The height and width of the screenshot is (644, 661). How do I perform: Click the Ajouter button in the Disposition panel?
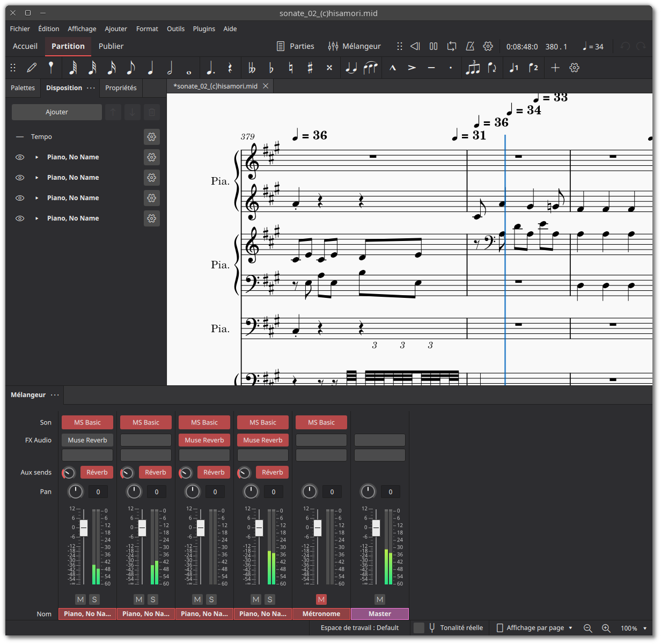pos(56,112)
